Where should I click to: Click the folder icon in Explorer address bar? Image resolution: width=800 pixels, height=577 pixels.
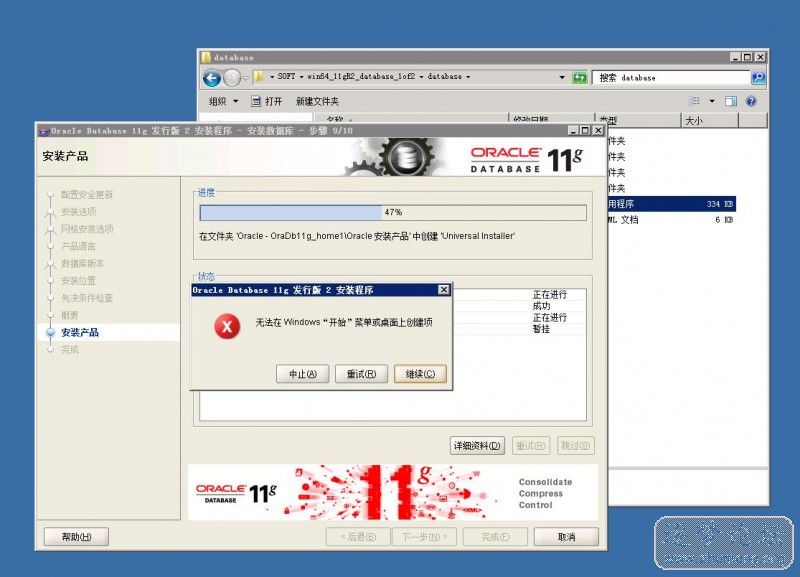point(259,77)
